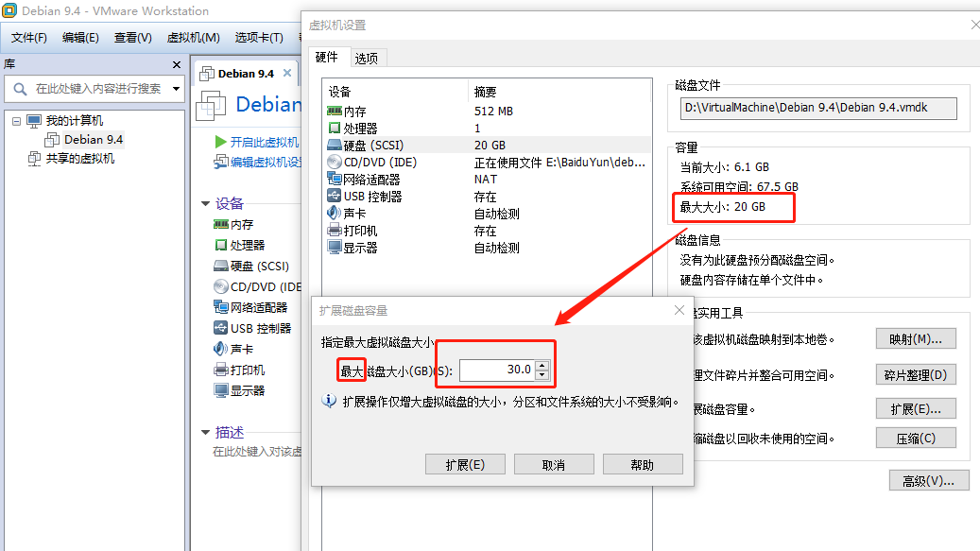Collapse the 设备 section in VM tab

click(205, 203)
